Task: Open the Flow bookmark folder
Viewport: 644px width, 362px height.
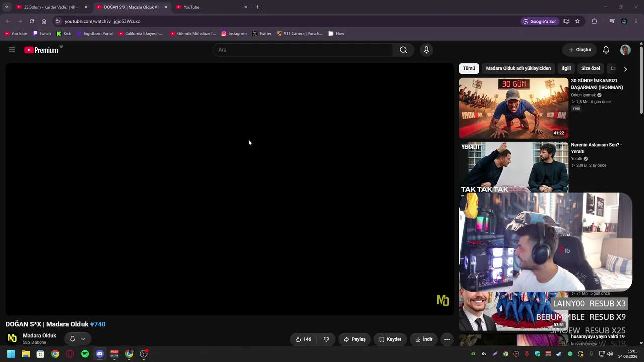Action: coord(336,34)
